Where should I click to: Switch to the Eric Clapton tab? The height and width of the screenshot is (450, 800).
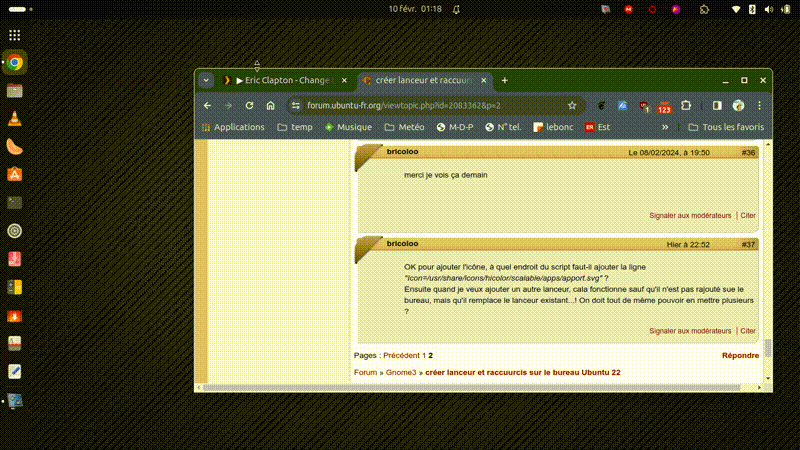[x=284, y=80]
